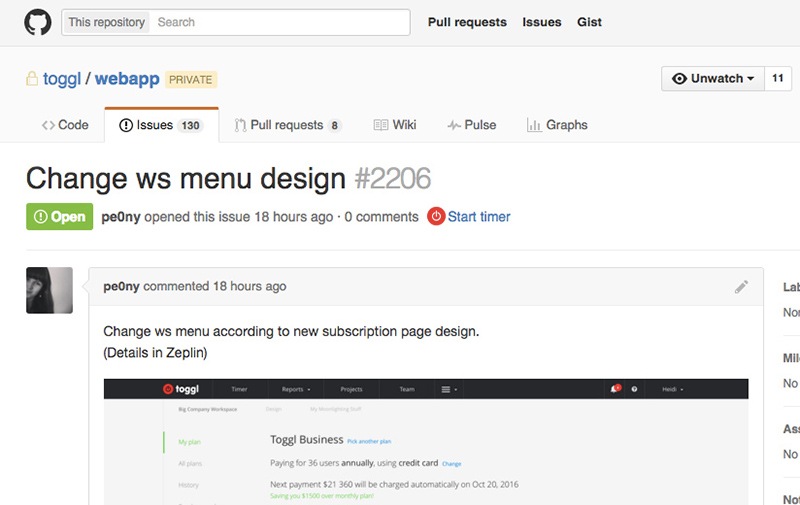Image resolution: width=800 pixels, height=505 pixels.
Task: Click the red Toggl power icon
Action: click(x=436, y=217)
